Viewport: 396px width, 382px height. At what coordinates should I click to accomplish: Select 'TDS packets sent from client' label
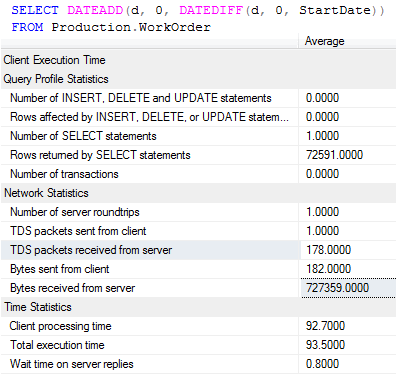click(x=78, y=231)
